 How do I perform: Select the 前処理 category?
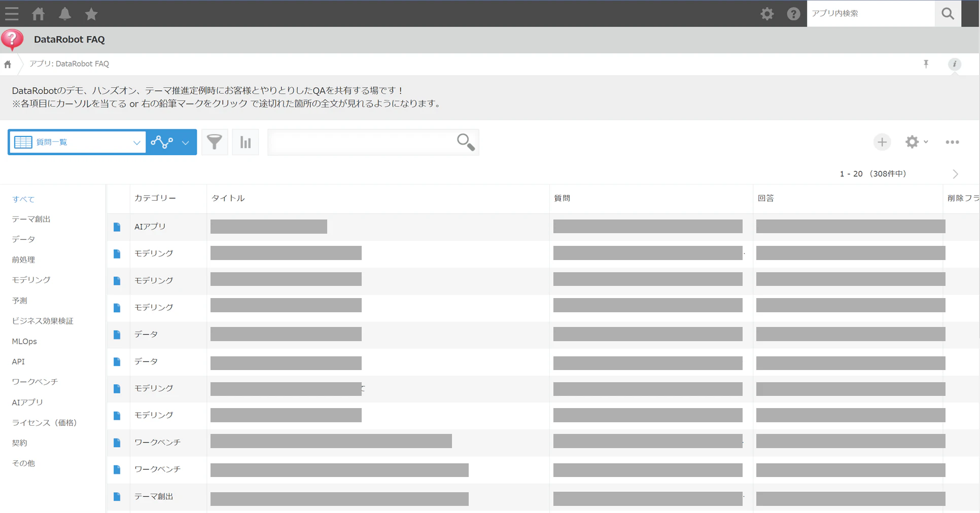click(23, 260)
